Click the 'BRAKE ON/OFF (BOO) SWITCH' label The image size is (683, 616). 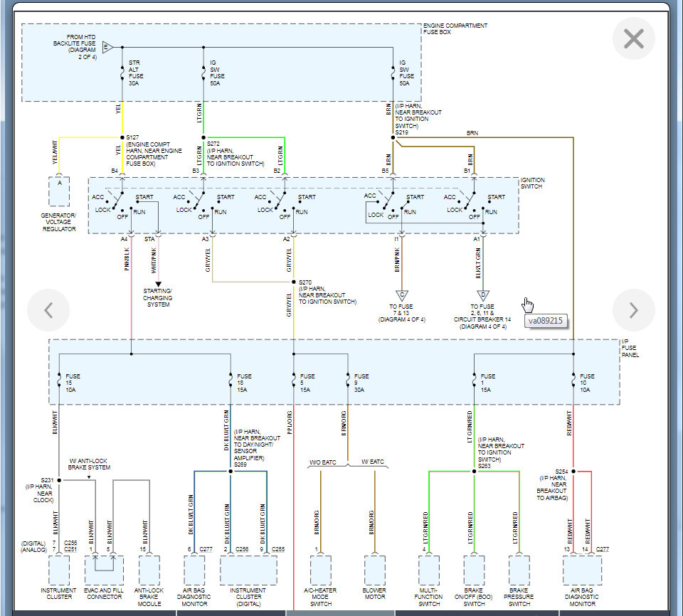474,597
